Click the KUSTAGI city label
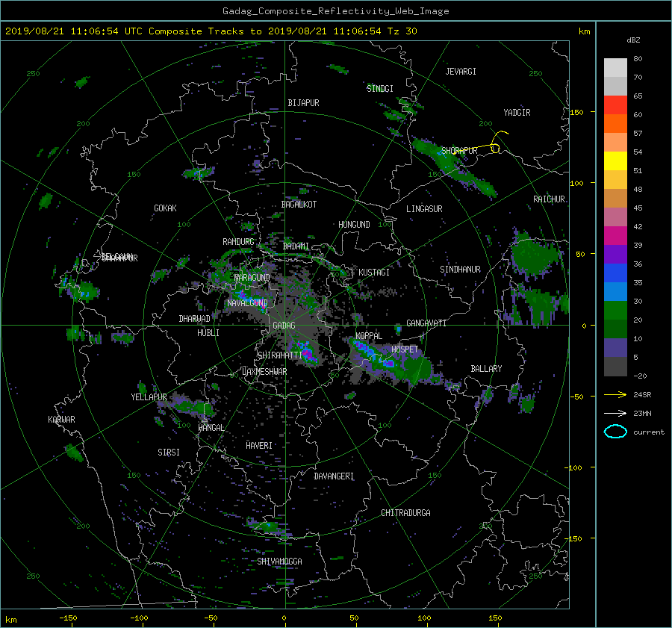Screen dimensions: 672x628 point(374,273)
